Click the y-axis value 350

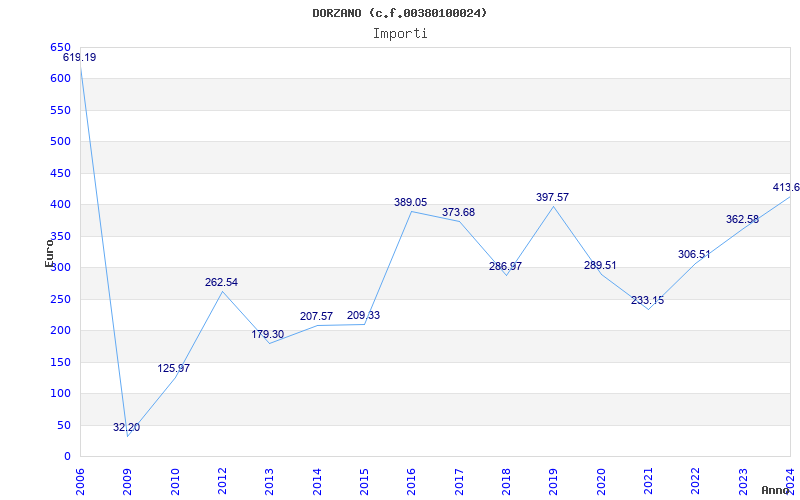pos(60,236)
